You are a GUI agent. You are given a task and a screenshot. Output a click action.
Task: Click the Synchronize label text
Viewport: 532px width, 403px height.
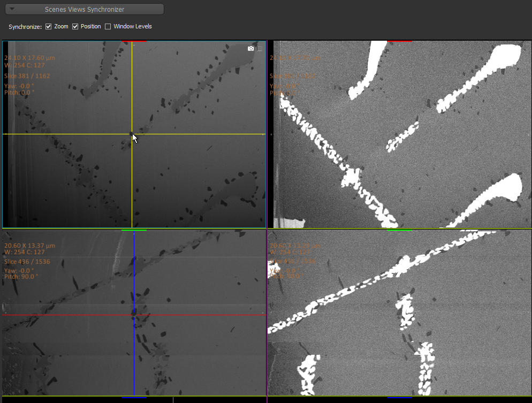[x=25, y=27]
